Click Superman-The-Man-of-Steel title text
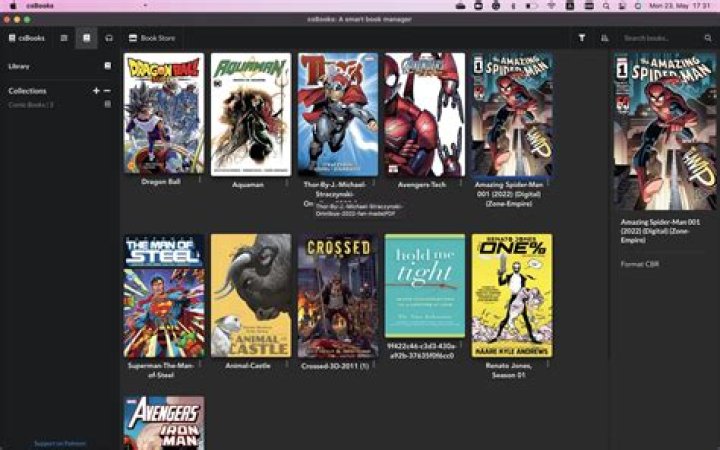 (161, 370)
